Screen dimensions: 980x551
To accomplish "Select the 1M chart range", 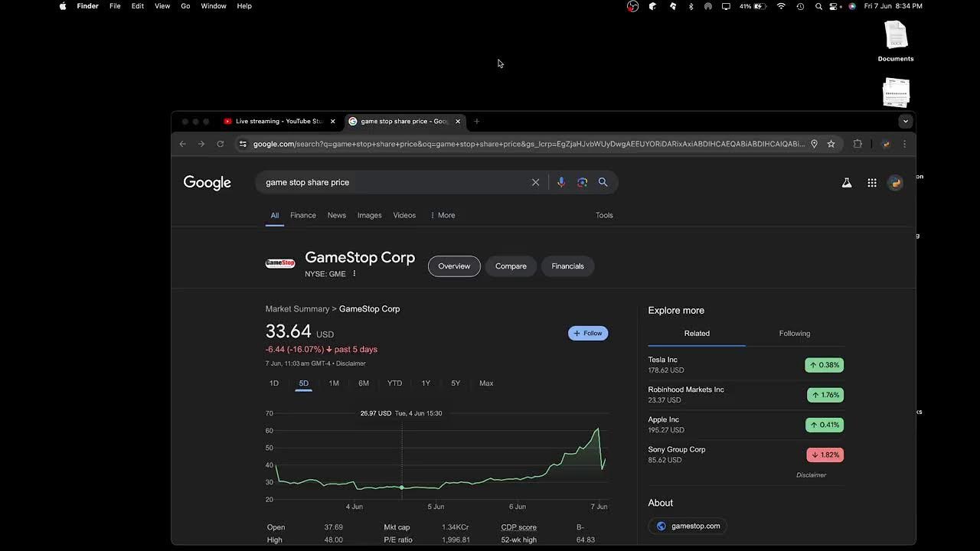I will click(x=334, y=383).
